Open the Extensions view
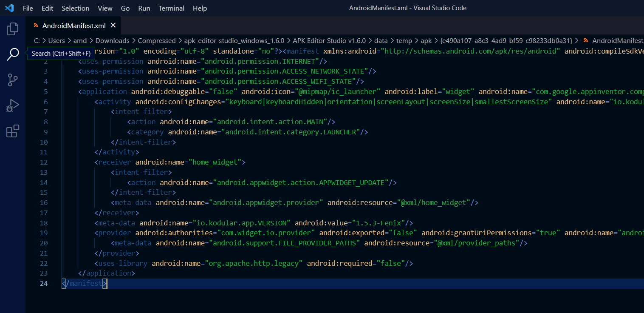644x313 pixels. tap(12, 131)
